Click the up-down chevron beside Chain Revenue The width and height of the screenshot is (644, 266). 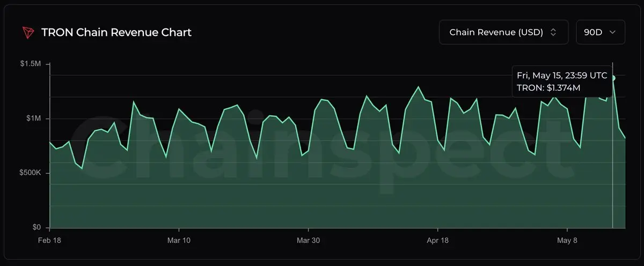click(x=553, y=32)
